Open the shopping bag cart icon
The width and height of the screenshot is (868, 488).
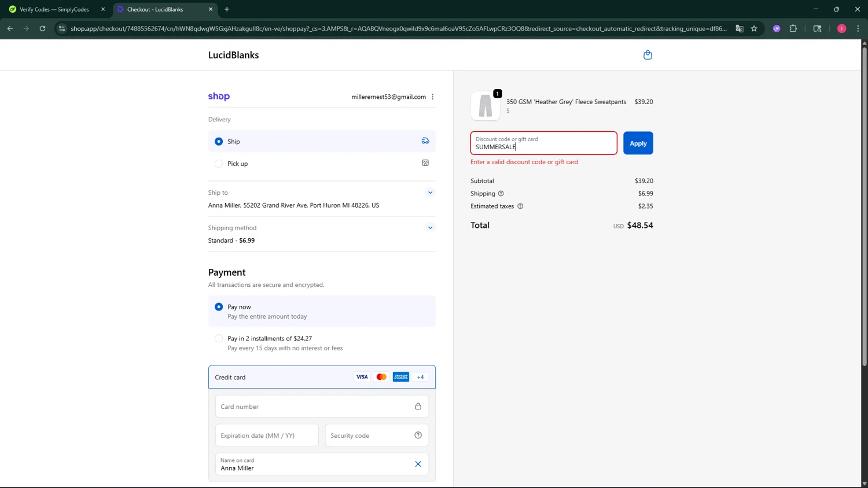(648, 55)
